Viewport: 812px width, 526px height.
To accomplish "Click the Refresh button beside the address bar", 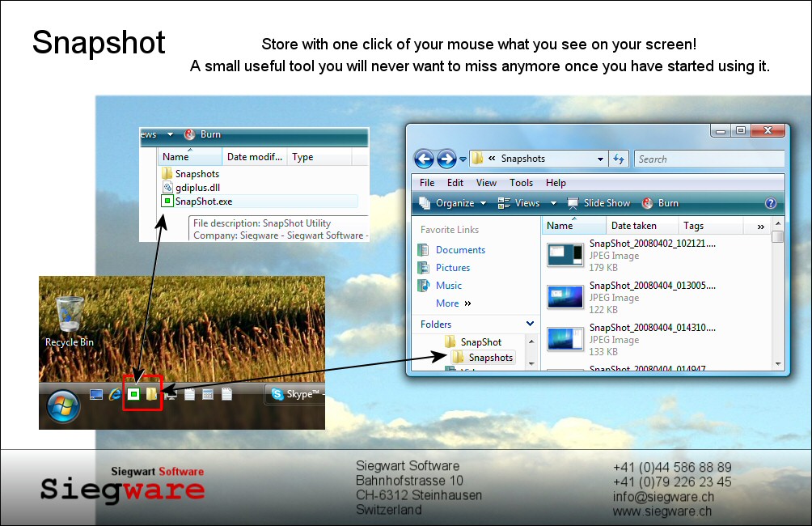I will click(x=619, y=159).
